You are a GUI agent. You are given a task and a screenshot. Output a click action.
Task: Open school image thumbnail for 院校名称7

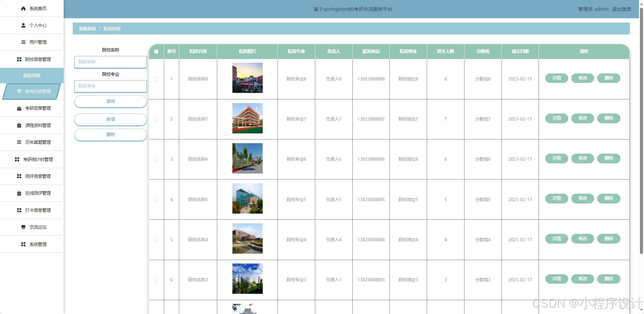248,118
